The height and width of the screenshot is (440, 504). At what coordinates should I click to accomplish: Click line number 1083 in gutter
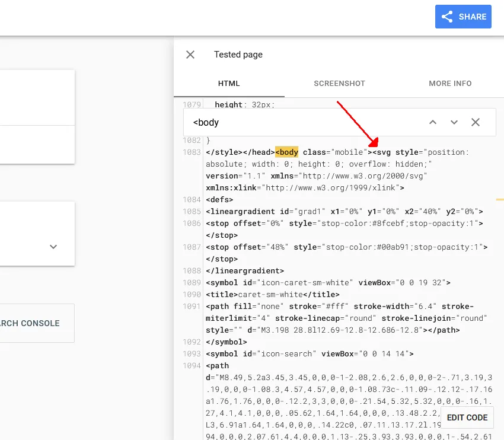193,152
